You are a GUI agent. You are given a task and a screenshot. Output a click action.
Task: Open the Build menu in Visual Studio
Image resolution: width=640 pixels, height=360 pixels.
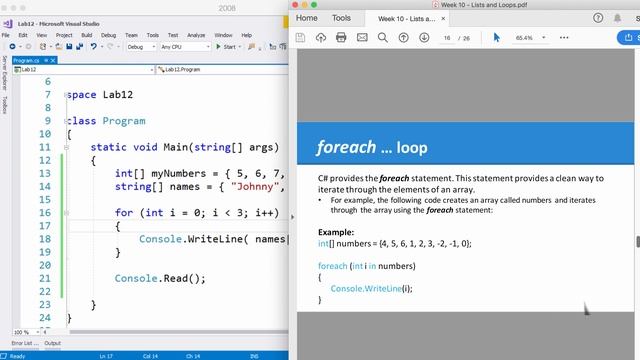(87, 35)
